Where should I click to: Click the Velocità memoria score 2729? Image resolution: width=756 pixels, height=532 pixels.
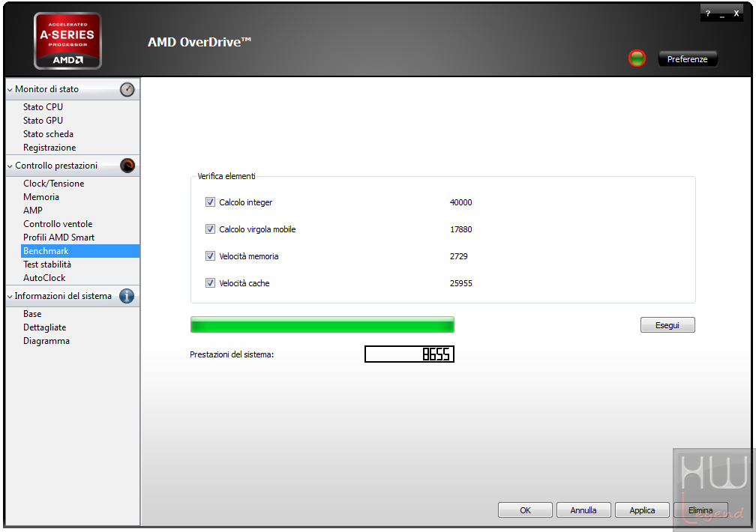pyautogui.click(x=458, y=256)
